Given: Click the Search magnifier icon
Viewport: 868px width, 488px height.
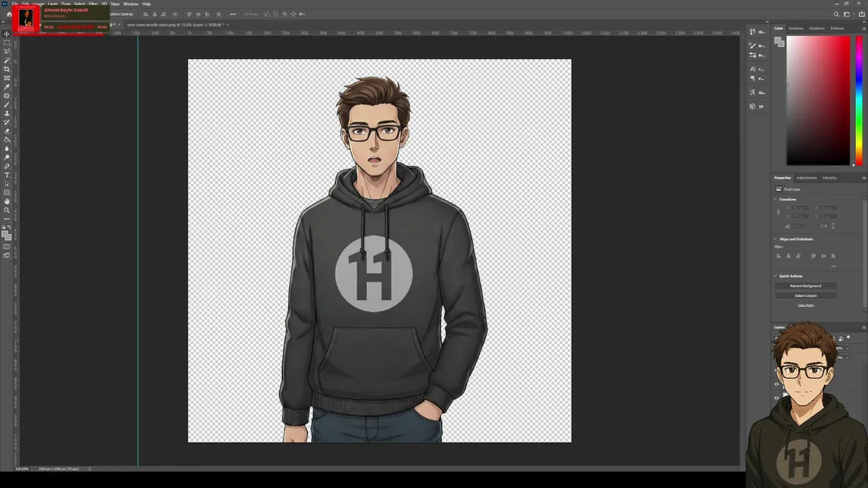Looking at the screenshot, I should 836,14.
